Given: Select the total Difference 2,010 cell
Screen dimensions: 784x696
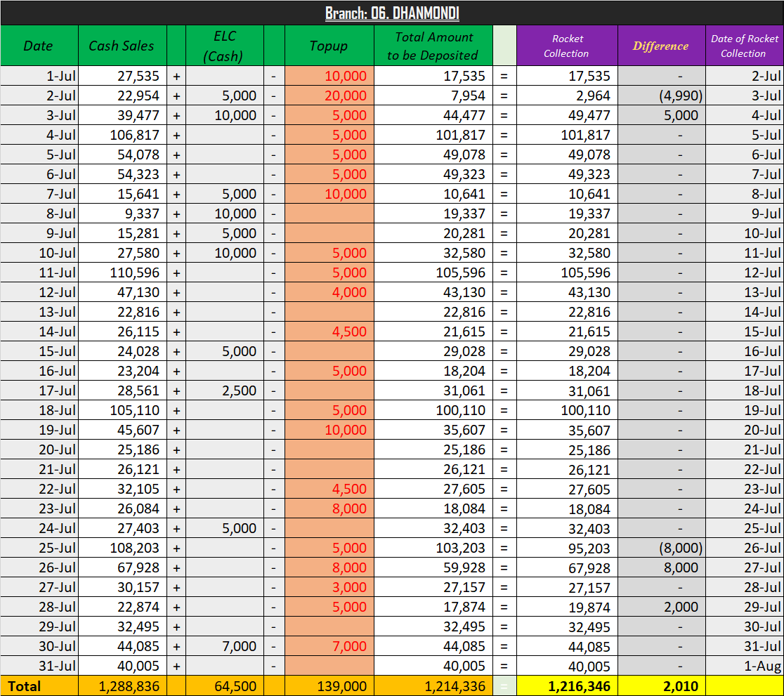Looking at the screenshot, I should 661,686.
